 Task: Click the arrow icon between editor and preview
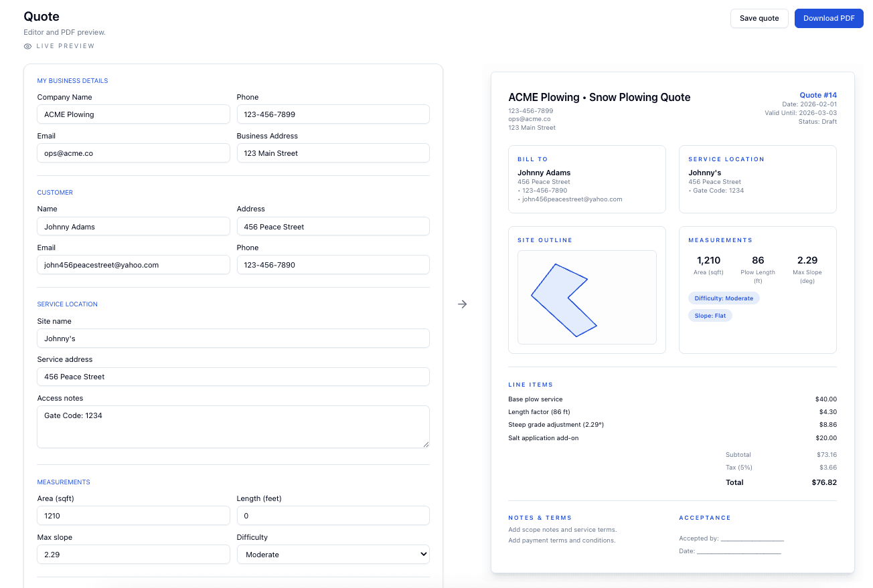click(x=462, y=304)
